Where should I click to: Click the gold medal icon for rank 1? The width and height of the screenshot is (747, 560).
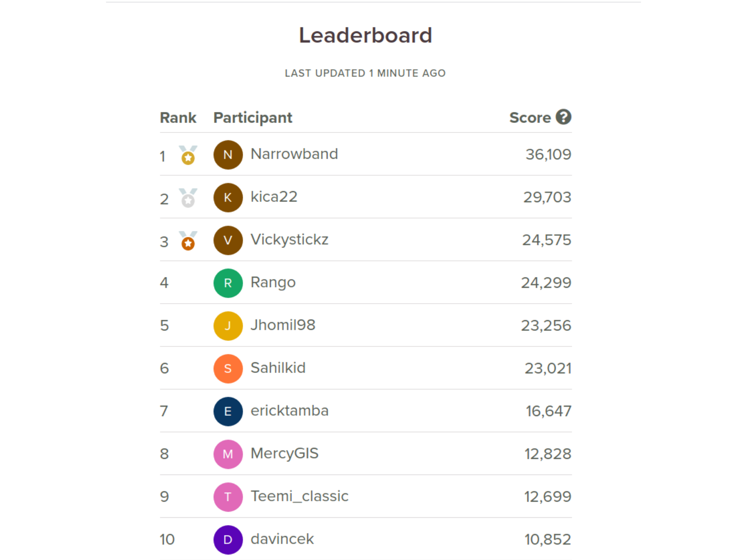(188, 155)
